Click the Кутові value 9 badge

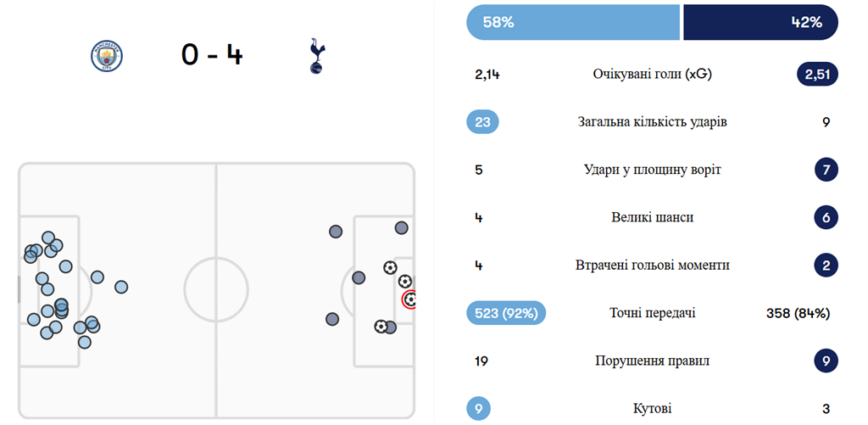(x=478, y=409)
